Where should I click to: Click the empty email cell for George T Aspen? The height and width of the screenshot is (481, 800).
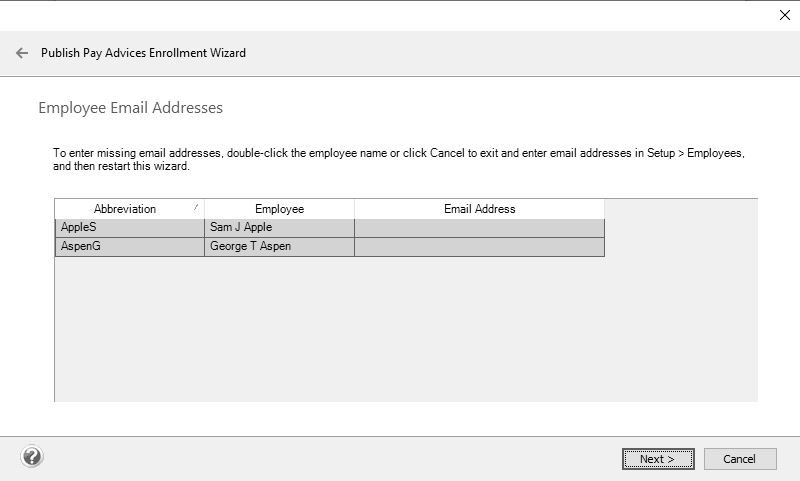(x=479, y=247)
